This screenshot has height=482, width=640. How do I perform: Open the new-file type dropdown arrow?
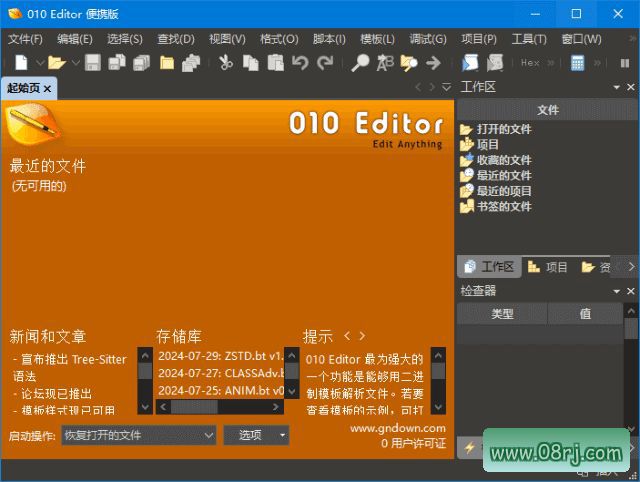point(40,63)
